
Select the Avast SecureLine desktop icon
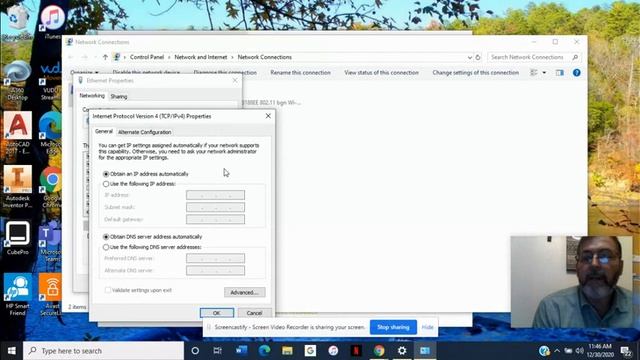pyautogui.click(x=50, y=295)
